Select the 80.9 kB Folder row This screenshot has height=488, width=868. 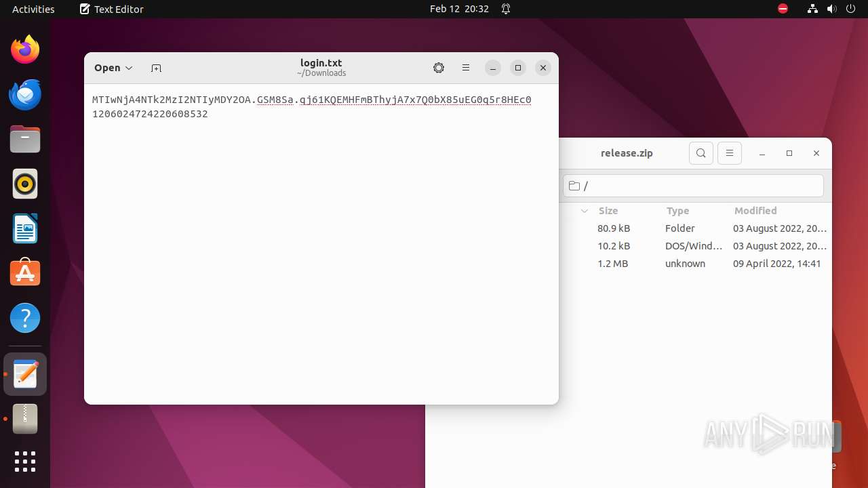tap(696, 228)
